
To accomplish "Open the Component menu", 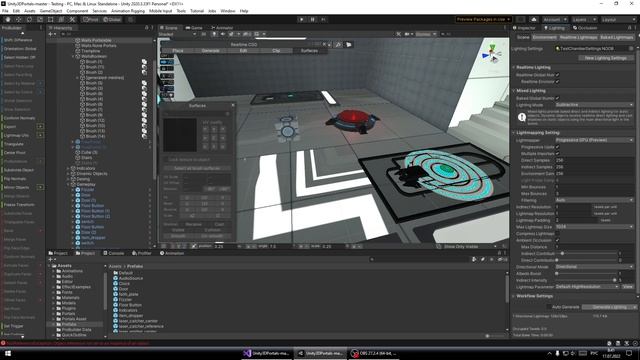I will [77, 11].
